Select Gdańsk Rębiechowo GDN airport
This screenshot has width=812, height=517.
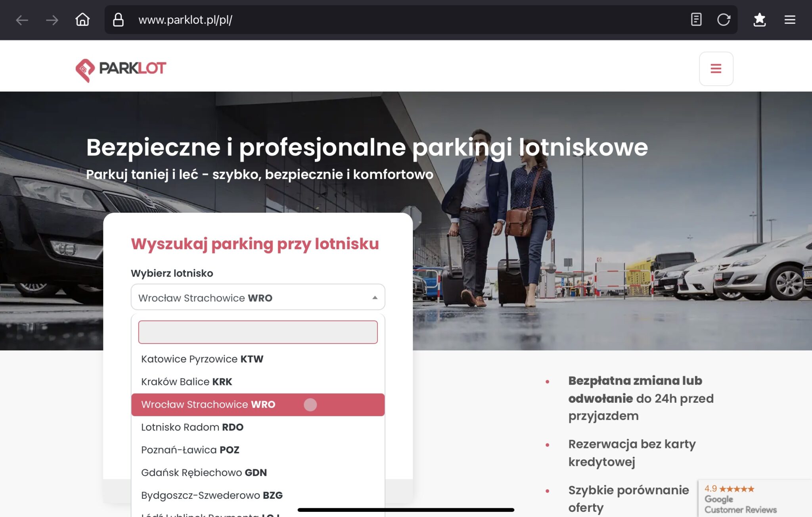pos(258,473)
